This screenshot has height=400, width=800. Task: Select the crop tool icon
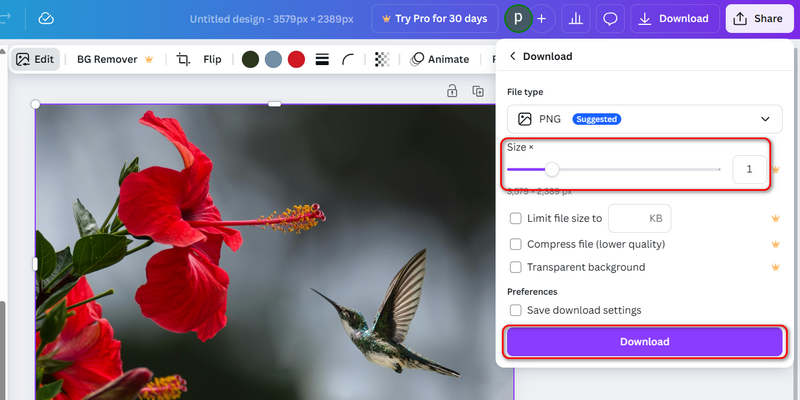[183, 59]
